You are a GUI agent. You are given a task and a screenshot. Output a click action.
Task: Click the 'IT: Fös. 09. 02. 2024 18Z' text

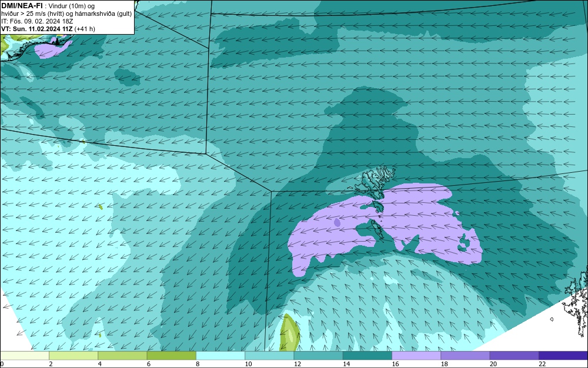tap(37, 21)
